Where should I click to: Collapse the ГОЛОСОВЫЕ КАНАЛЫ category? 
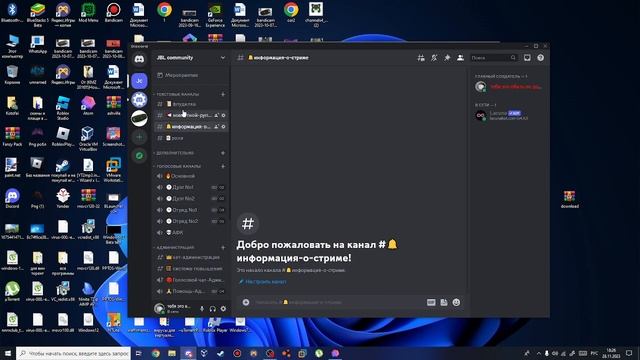coord(178,166)
